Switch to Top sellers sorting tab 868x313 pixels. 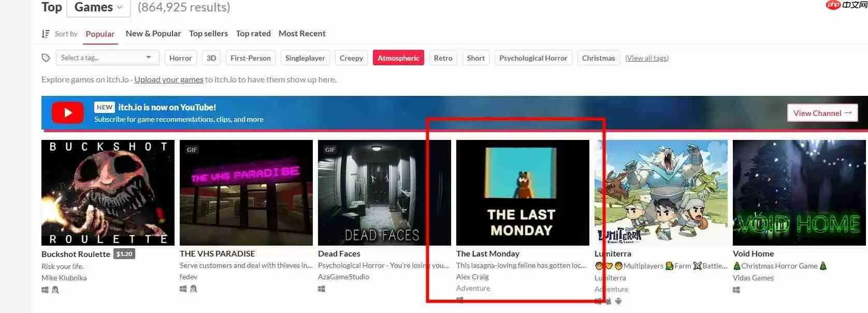(208, 34)
